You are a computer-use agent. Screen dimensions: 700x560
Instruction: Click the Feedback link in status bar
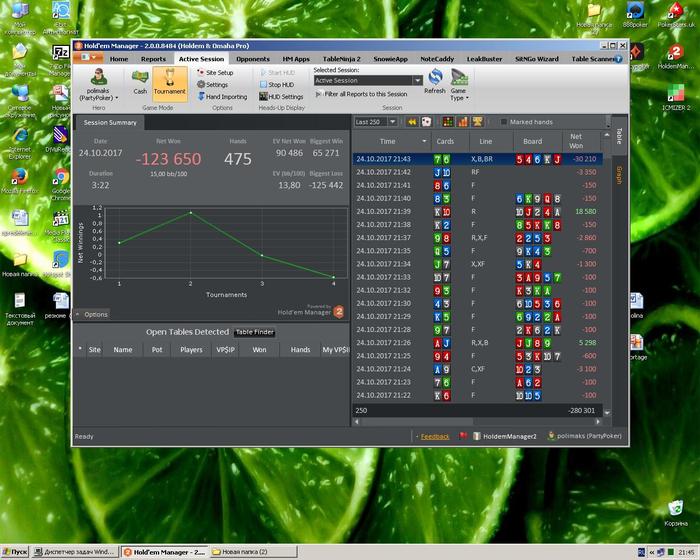[x=434, y=436]
